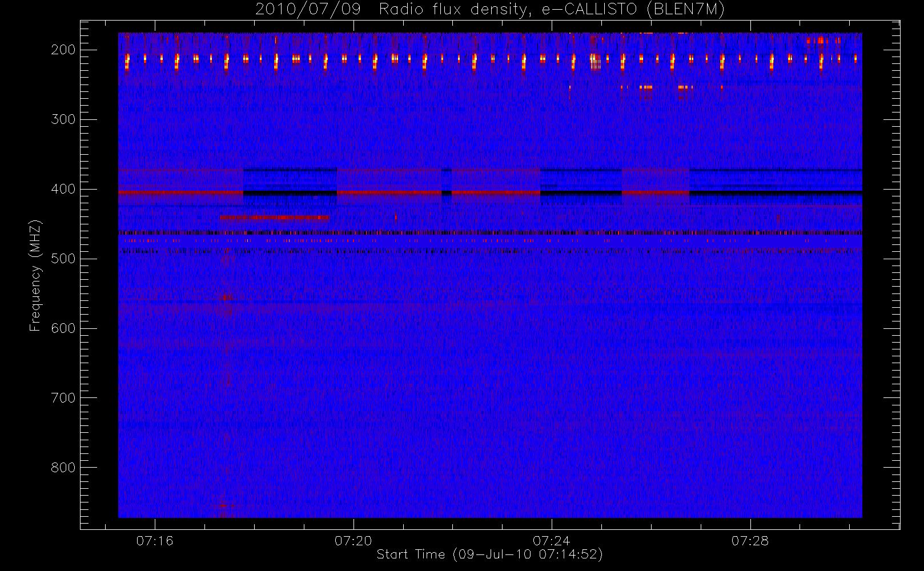Click the 07:16 time tick label
The height and width of the screenshot is (571, 924).
[155, 541]
